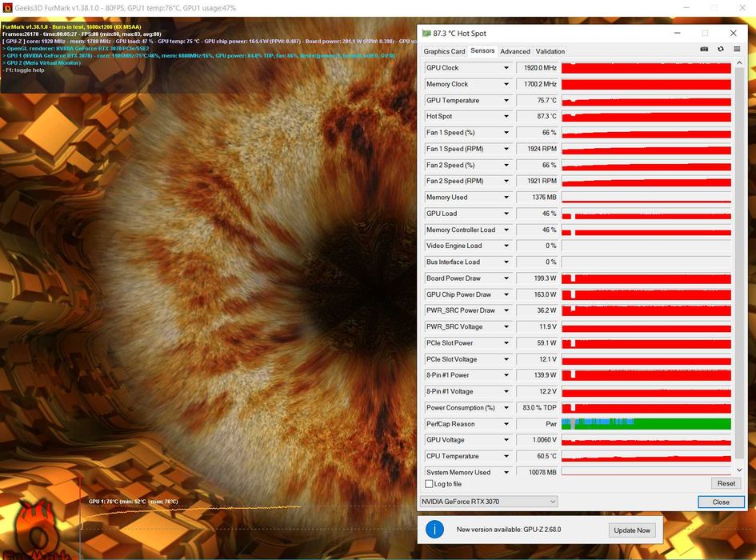Open the PWR_SRC Voltage dropdown

coord(506,326)
